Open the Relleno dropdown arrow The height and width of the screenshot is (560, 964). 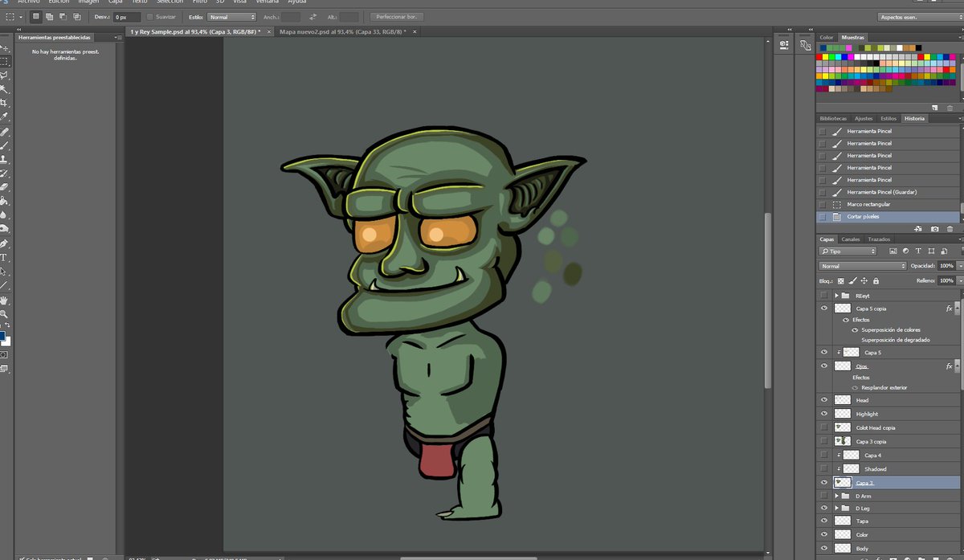pyautogui.click(x=959, y=280)
